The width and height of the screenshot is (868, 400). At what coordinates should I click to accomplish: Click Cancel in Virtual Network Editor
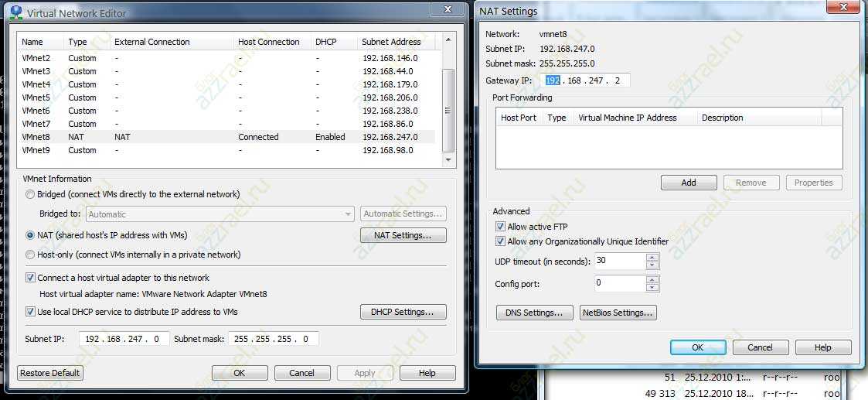click(x=302, y=373)
